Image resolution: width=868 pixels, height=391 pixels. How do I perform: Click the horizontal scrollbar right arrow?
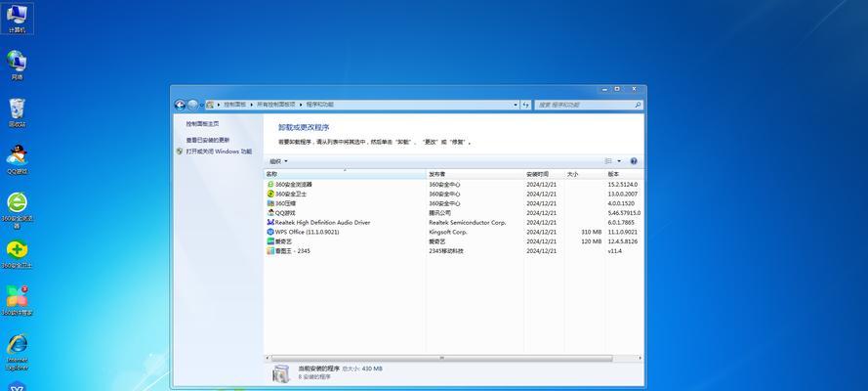[x=641, y=359]
